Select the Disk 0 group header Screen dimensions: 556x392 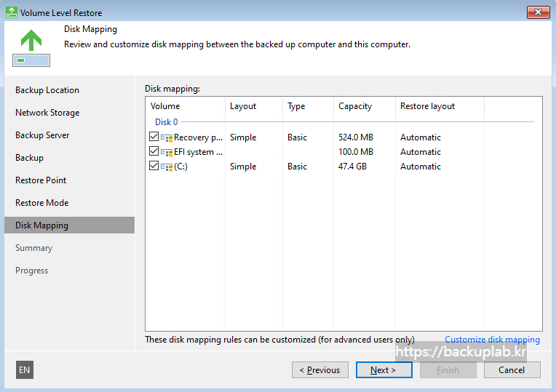[167, 122]
